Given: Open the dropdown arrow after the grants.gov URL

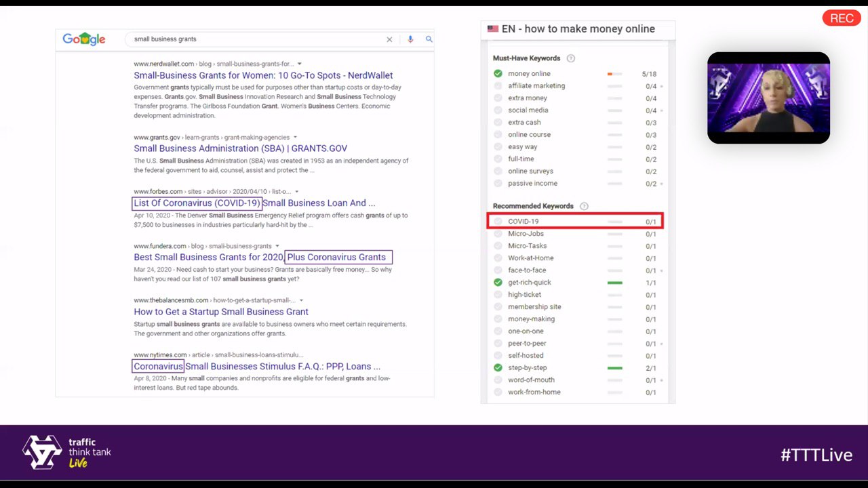Looking at the screenshot, I should [295, 138].
